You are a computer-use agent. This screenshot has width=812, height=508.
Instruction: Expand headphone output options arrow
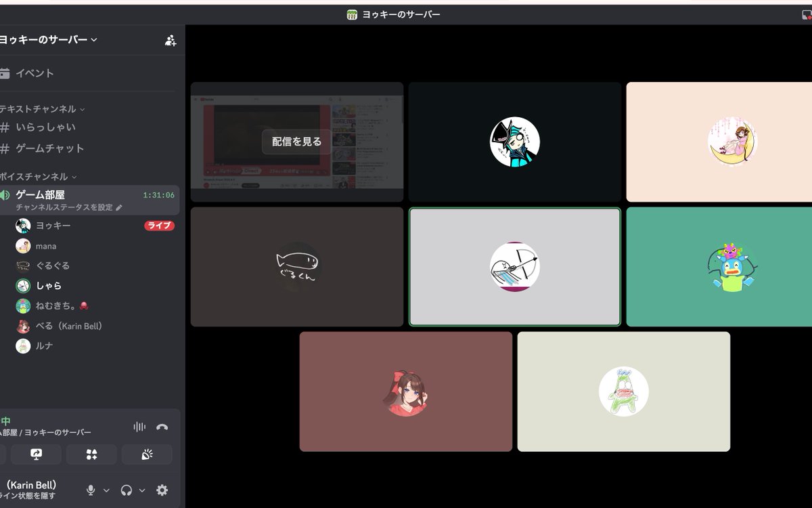click(x=142, y=490)
